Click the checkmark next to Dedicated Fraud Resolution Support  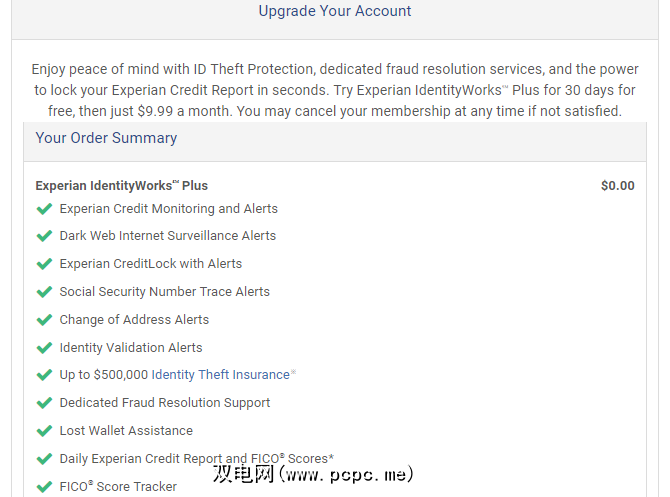point(43,403)
